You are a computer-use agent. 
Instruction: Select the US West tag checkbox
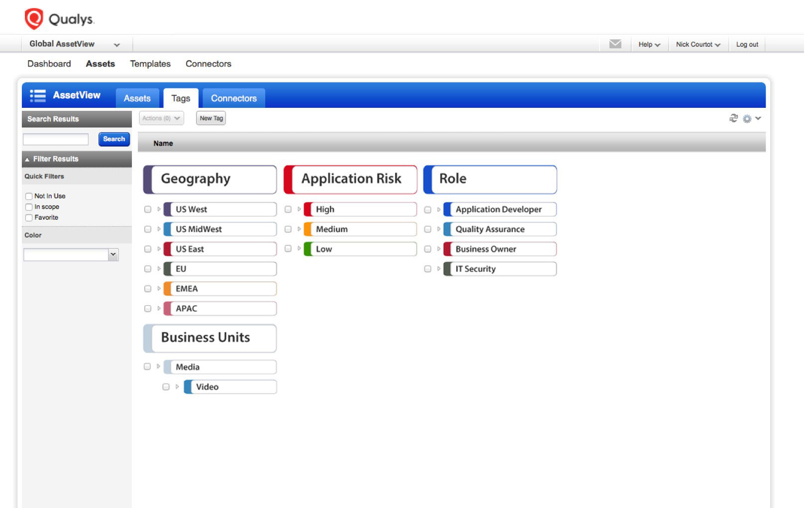point(147,209)
